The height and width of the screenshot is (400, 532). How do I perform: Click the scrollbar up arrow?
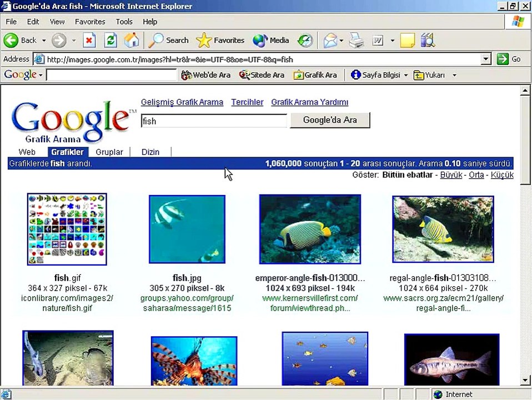[x=525, y=91]
